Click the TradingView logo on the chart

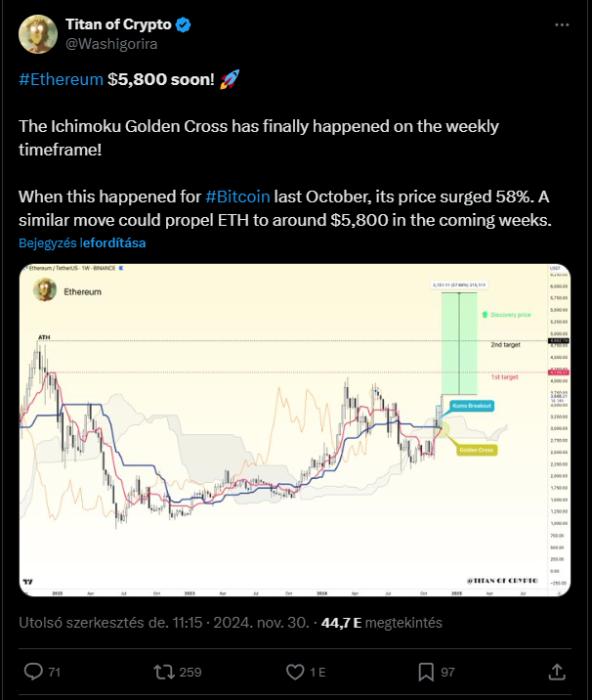click(27, 582)
